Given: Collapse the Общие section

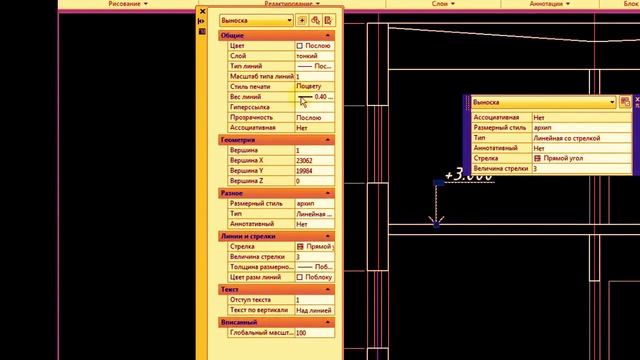Looking at the screenshot, I should [327, 36].
